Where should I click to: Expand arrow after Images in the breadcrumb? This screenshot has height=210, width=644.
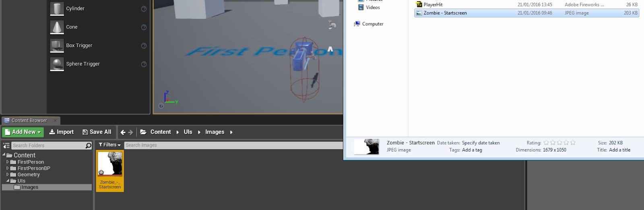tap(231, 132)
